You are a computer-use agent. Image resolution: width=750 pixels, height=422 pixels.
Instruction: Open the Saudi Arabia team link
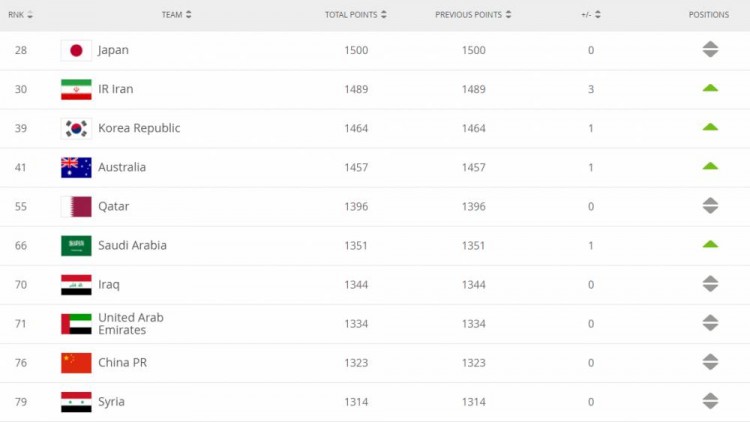132,245
